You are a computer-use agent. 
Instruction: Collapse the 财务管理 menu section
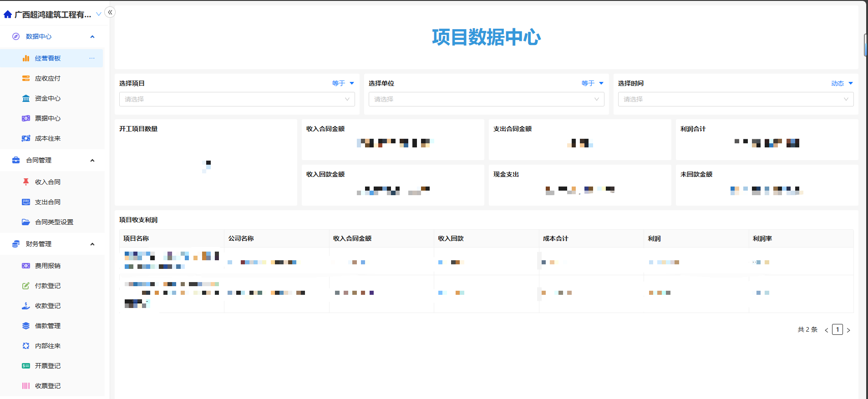coord(92,244)
